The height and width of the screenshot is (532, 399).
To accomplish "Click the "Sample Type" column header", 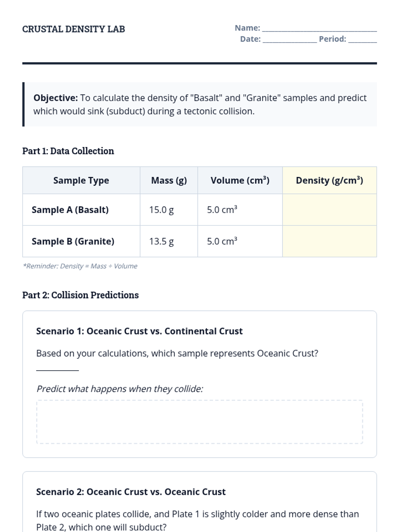I will 81,181.
